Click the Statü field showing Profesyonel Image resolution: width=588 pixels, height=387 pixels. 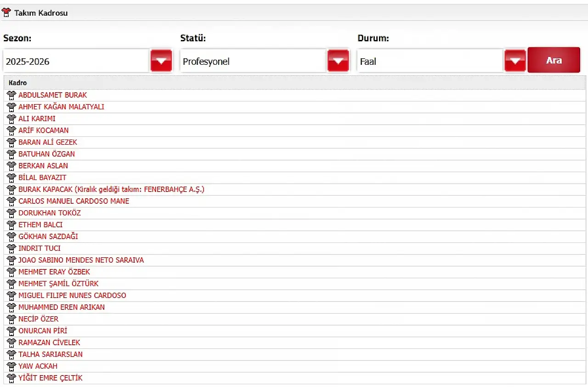[x=253, y=61]
